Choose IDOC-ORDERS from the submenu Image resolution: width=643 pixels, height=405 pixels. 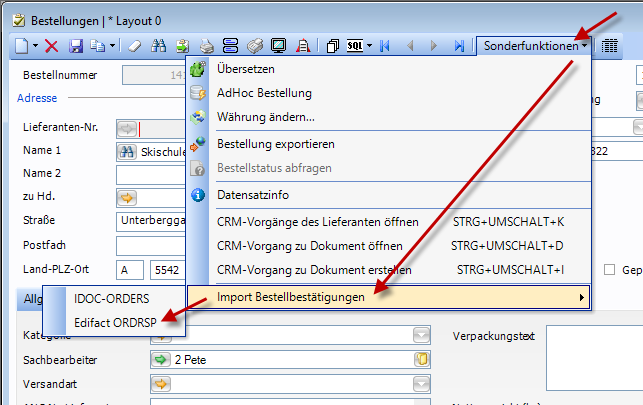[x=110, y=300]
